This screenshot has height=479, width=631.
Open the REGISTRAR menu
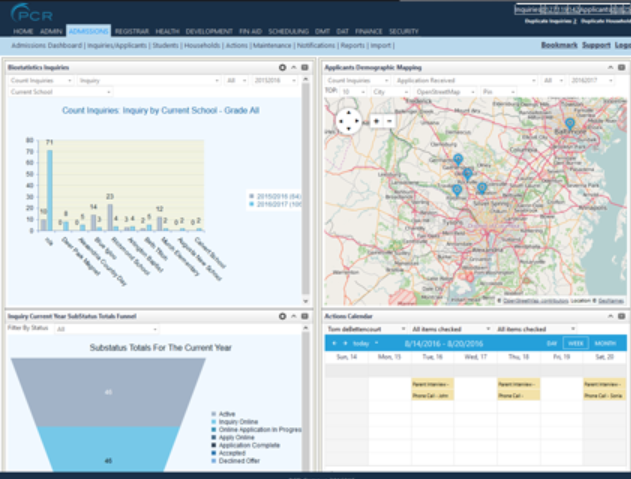click(132, 31)
